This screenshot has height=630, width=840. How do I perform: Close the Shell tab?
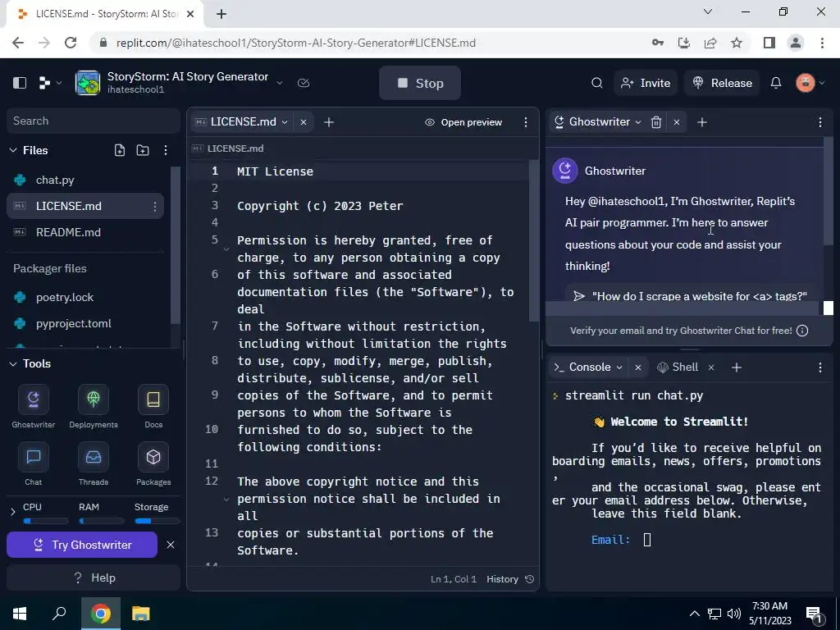(x=711, y=367)
